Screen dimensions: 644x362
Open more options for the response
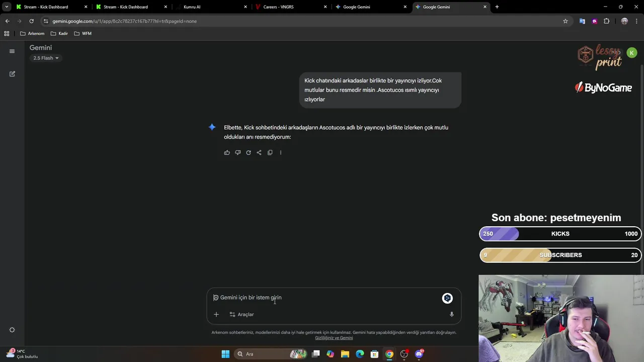point(281,152)
